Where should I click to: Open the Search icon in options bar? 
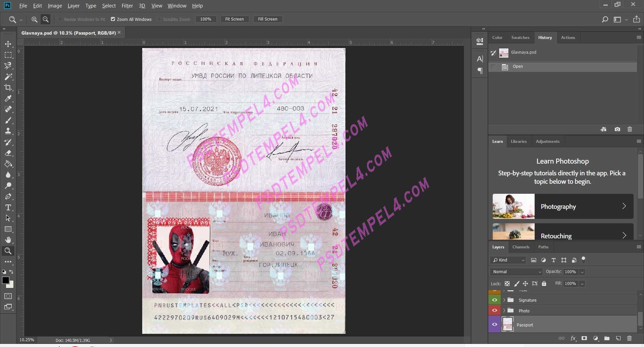pos(605,19)
